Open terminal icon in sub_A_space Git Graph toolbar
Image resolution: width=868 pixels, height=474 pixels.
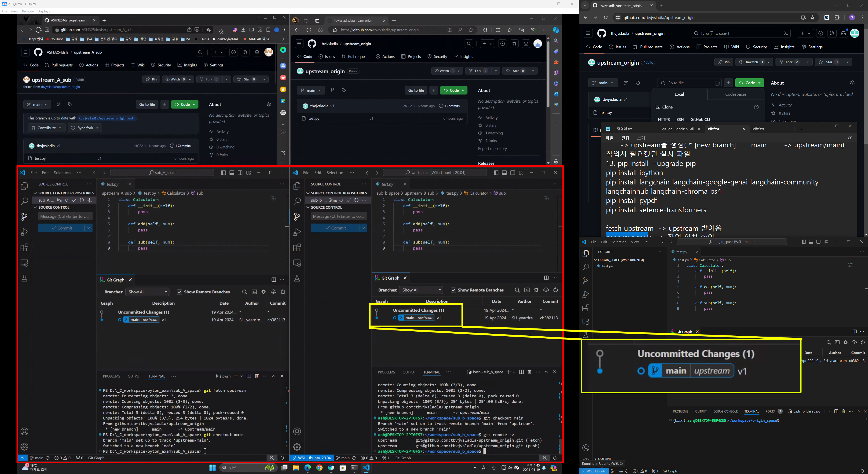(254, 292)
